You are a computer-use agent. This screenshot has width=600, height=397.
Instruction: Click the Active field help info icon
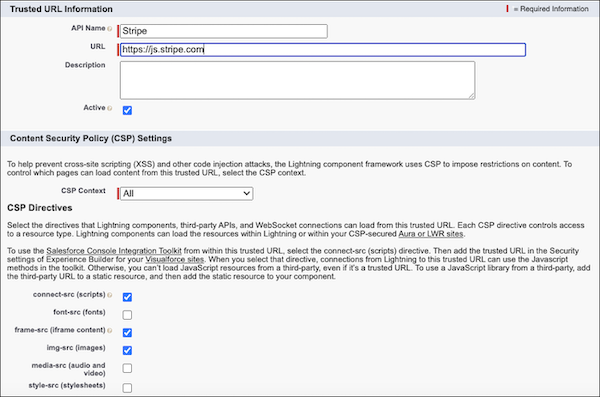[110, 108]
